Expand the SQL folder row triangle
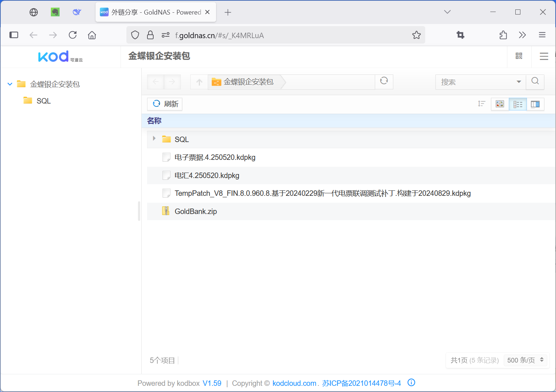 pos(154,138)
